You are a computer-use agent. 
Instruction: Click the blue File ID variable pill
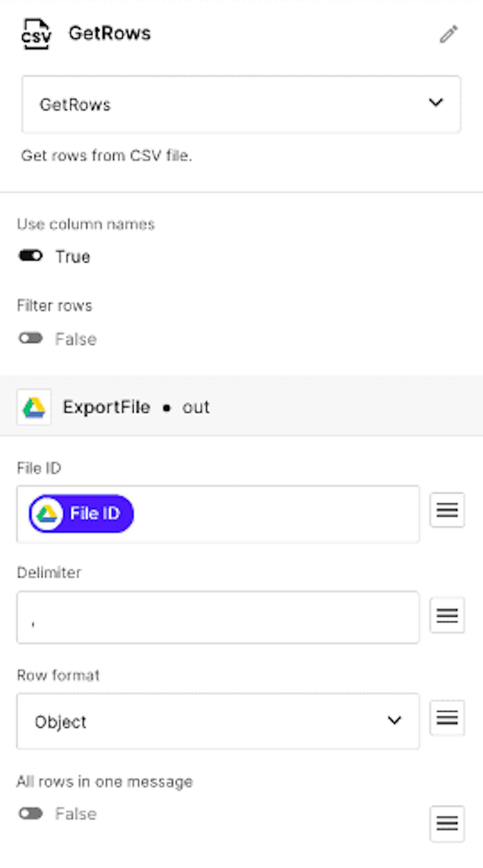click(x=81, y=514)
